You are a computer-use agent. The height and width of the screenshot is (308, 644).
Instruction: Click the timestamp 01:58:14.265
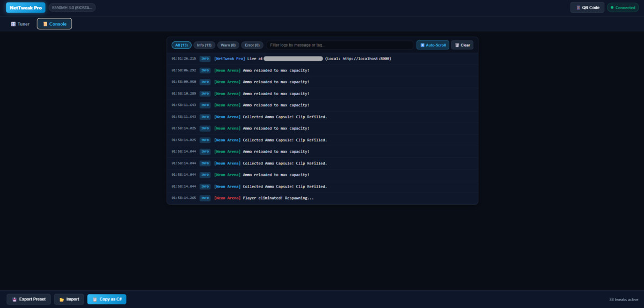tap(184, 198)
